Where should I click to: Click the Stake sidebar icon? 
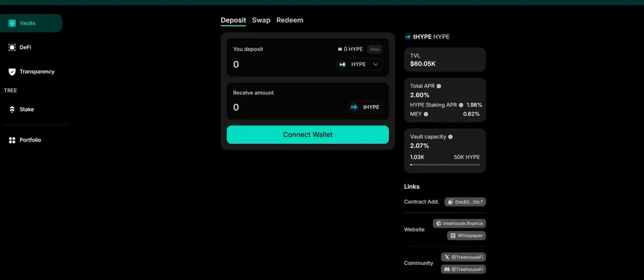coord(12,109)
